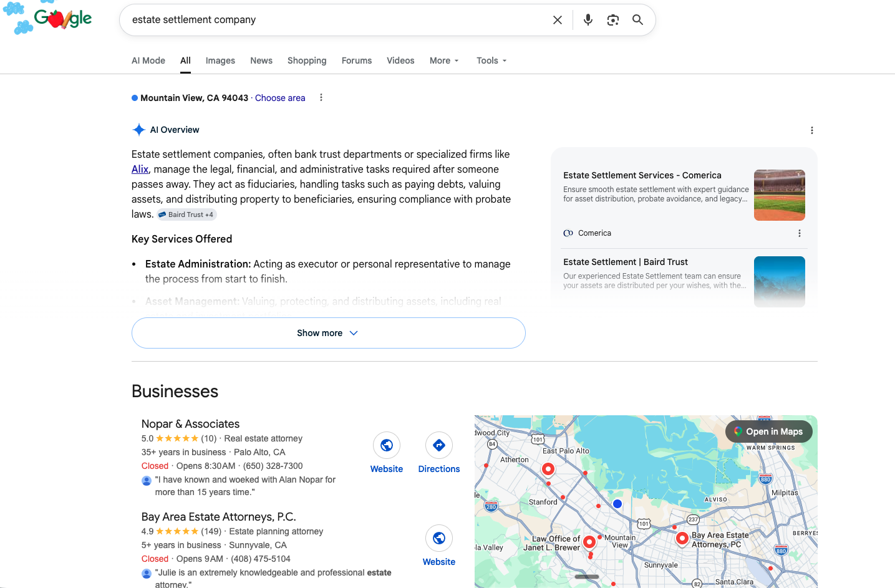Viewport: 895px width, 588px height.
Task: Click Nopar & Associates Directions icon
Action: coord(439,445)
